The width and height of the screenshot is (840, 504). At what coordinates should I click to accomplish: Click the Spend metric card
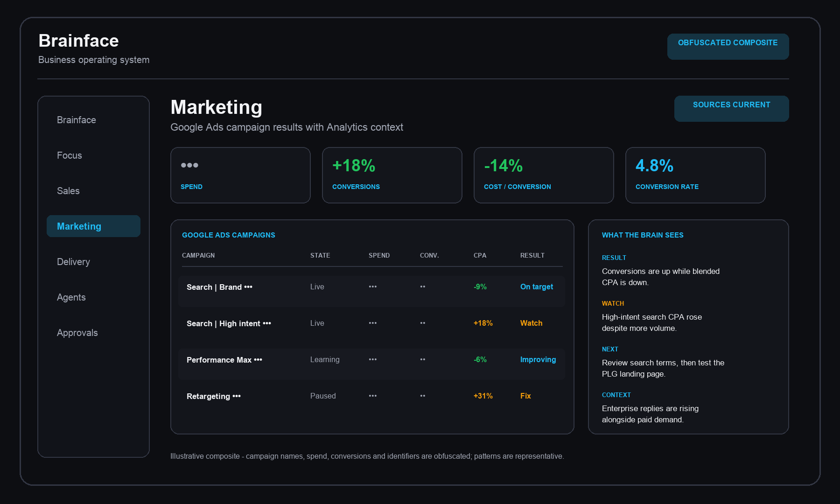point(240,175)
